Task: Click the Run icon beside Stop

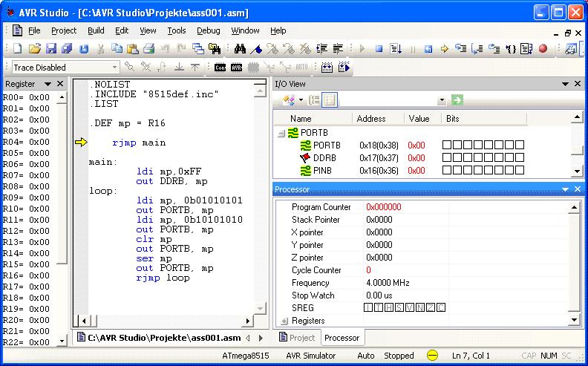Action: coord(362,49)
